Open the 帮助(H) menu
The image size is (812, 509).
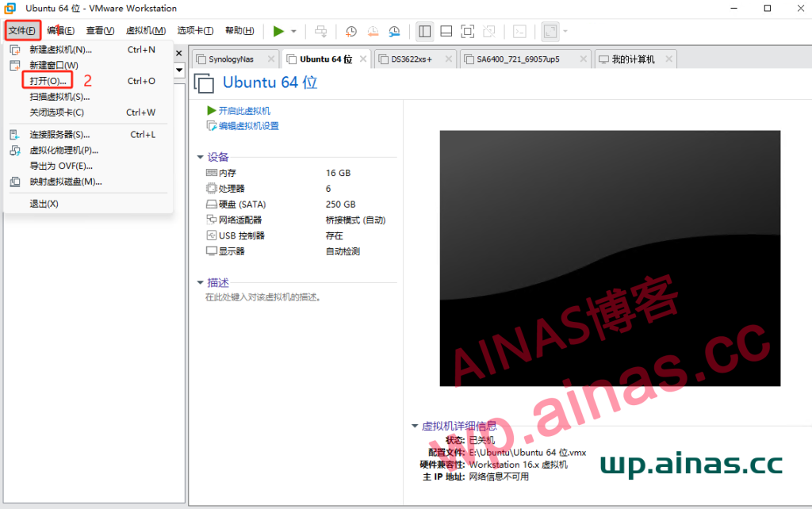tap(239, 31)
